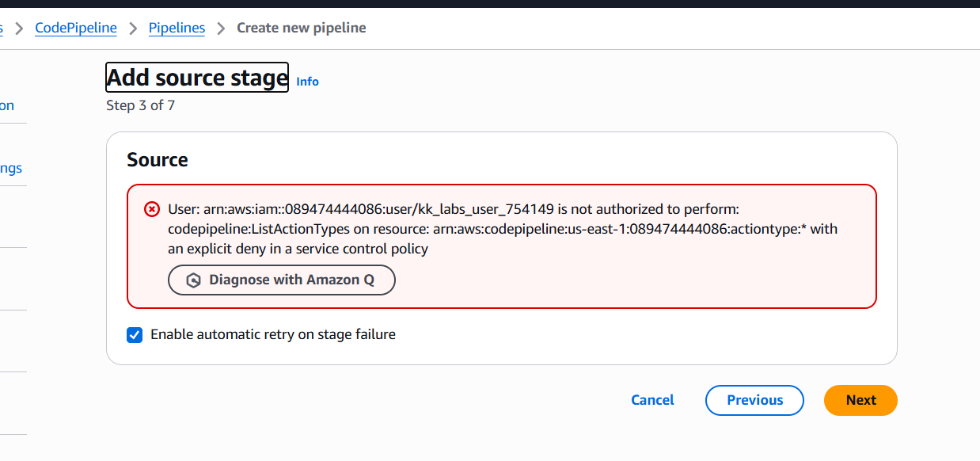Screen dimensions: 980x461
Task: Click the chevron before the CodePipeline breadcrumb
Action: point(19,29)
